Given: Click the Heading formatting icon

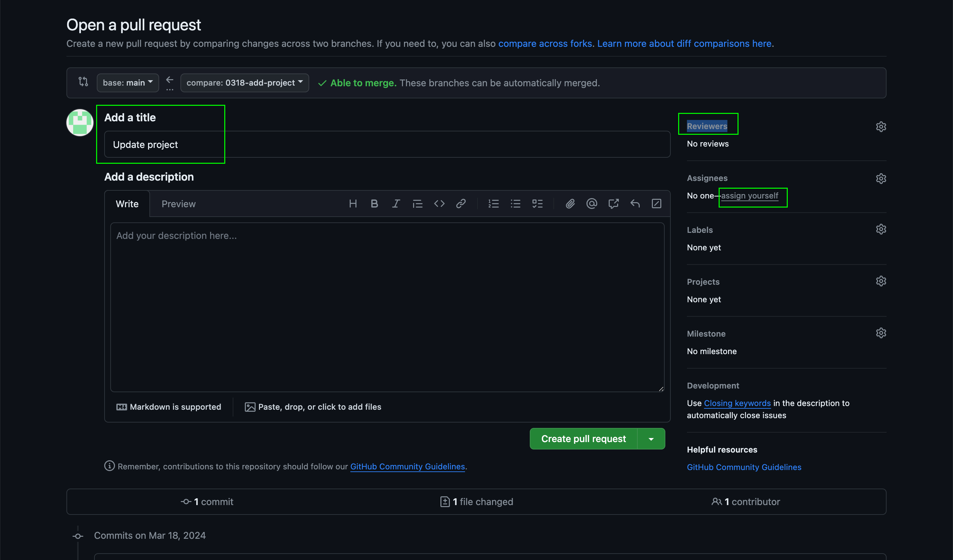Looking at the screenshot, I should 353,204.
